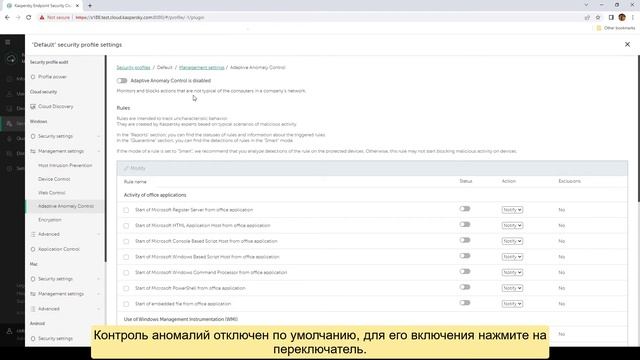Open the Other bookmarks folder
Screen dimensions: 640x360
click(616, 28)
